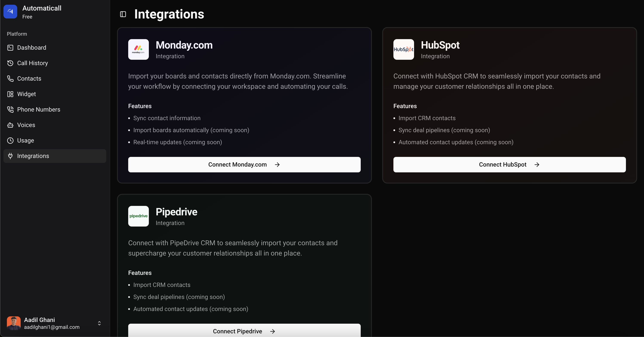
Task: Click the Voices robot icon
Action: tap(10, 125)
